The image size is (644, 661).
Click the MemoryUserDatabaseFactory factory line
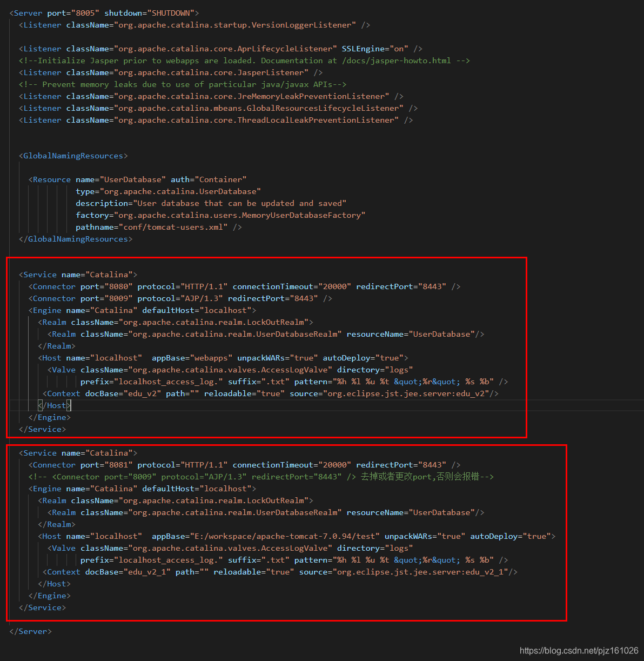[220, 215]
